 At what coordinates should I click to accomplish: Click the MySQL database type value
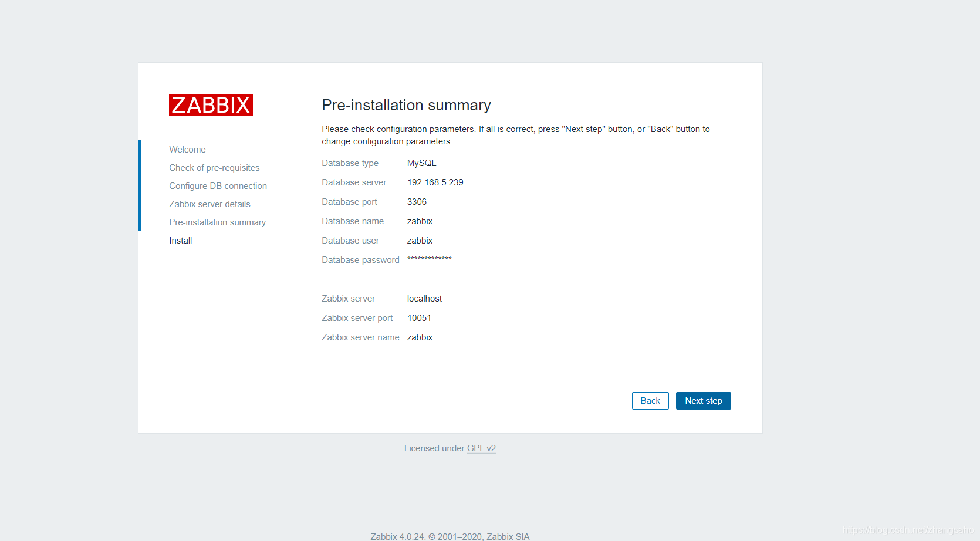pos(421,163)
